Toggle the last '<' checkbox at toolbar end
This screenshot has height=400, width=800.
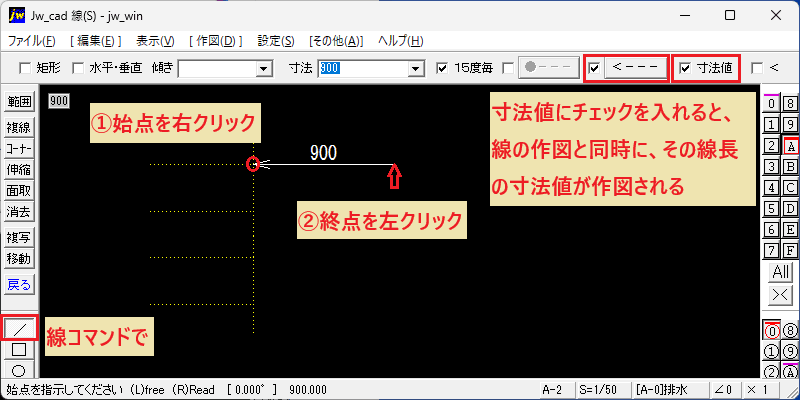click(x=757, y=68)
